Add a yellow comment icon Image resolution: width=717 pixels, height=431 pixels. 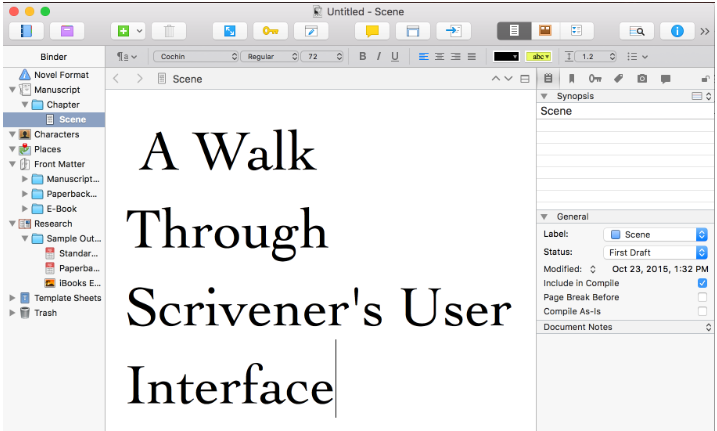click(372, 31)
